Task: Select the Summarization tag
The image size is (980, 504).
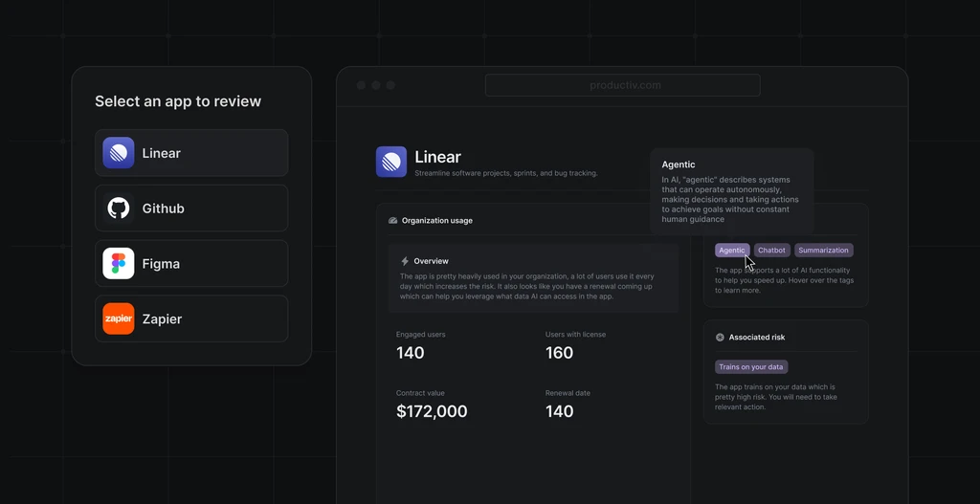Action: [x=823, y=251]
